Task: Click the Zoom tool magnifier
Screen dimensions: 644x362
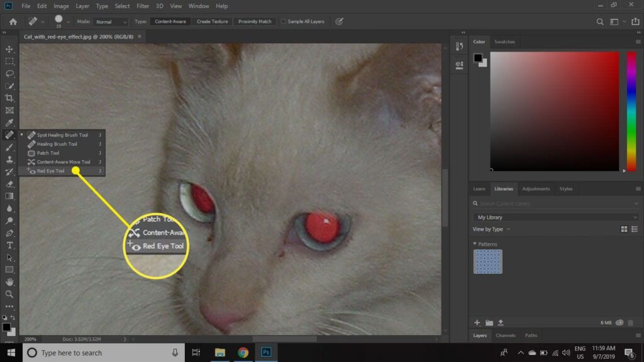Action: pyautogui.click(x=9, y=294)
